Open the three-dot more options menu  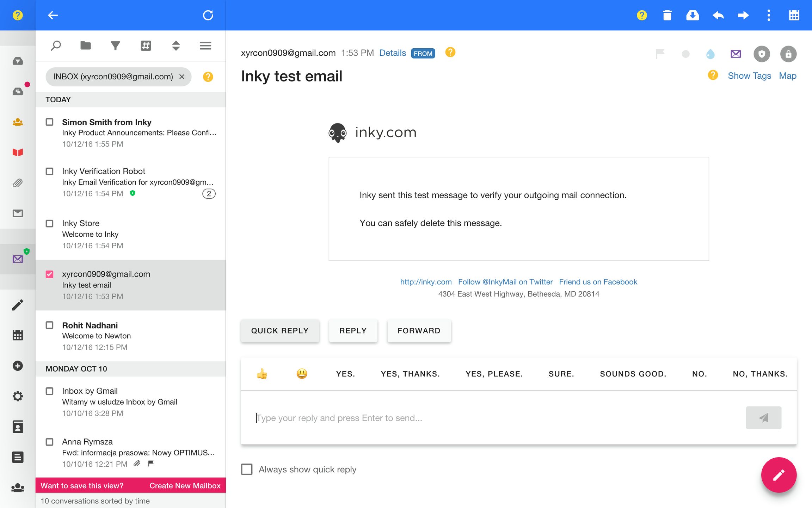tap(769, 15)
